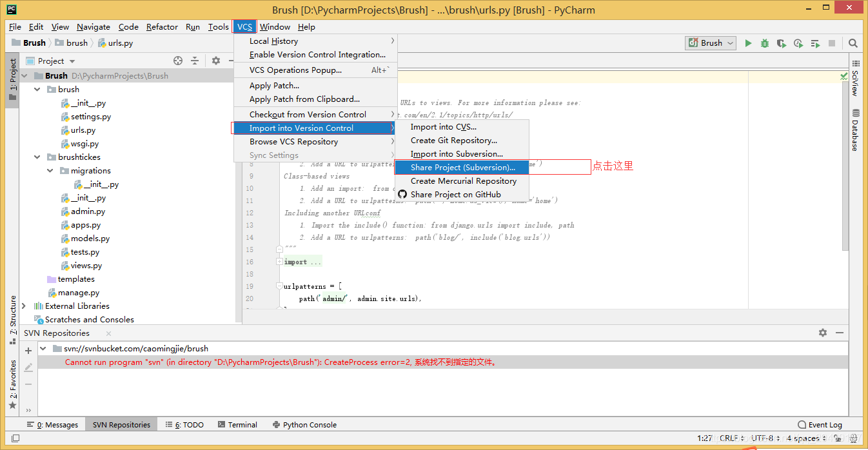The height and width of the screenshot is (450, 868).
Task: Click the grey Stop square icon
Action: 832,43
